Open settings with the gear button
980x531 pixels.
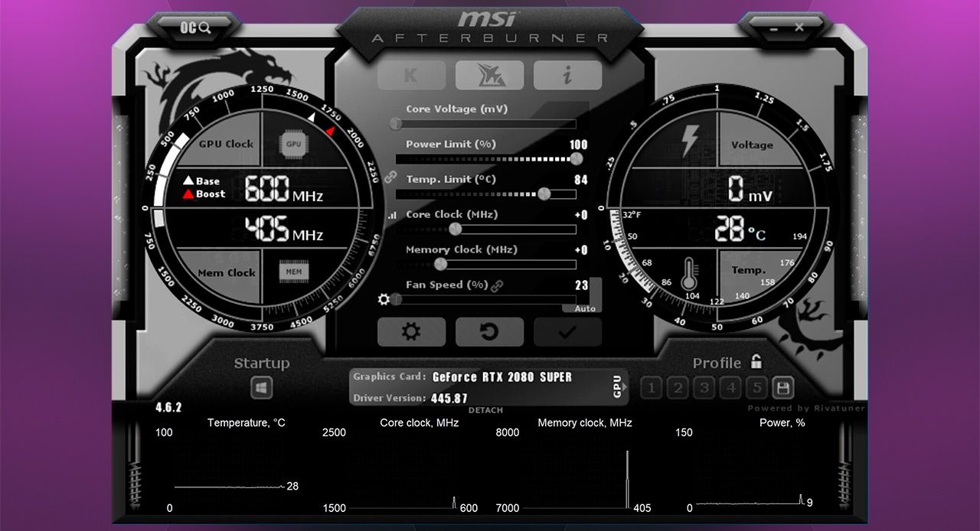pyautogui.click(x=411, y=332)
